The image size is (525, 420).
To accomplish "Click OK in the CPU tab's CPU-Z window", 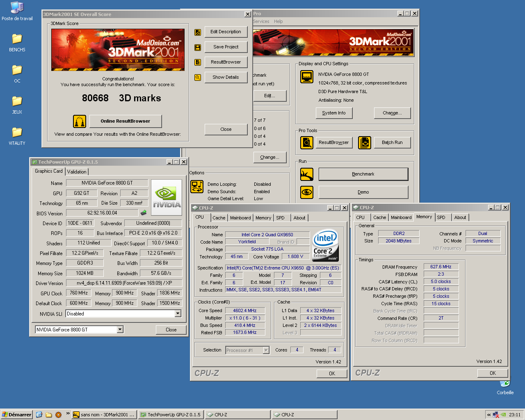I will coord(332,374).
